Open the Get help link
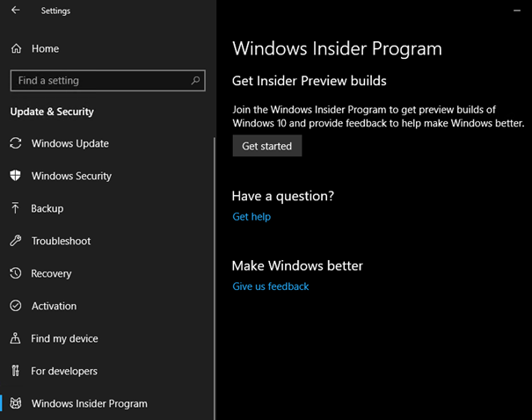The image size is (532, 420). click(x=251, y=216)
